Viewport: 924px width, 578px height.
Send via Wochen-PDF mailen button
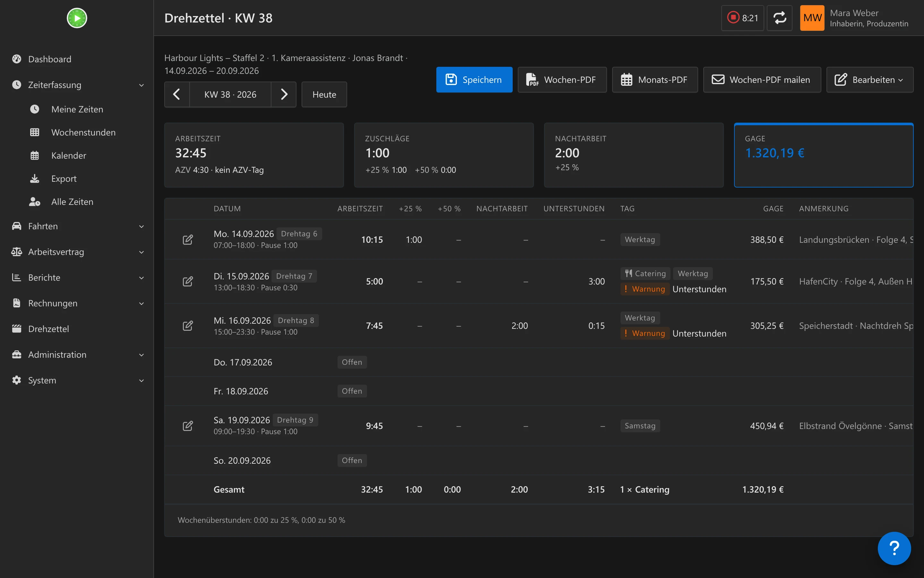click(762, 80)
